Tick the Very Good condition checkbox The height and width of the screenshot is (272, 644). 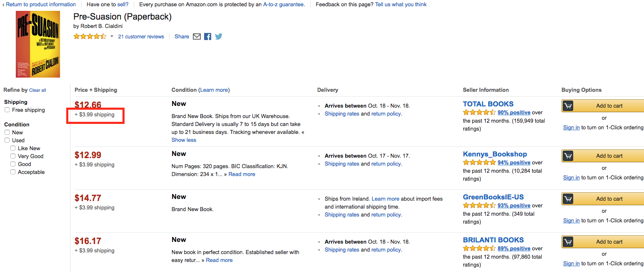(13, 156)
